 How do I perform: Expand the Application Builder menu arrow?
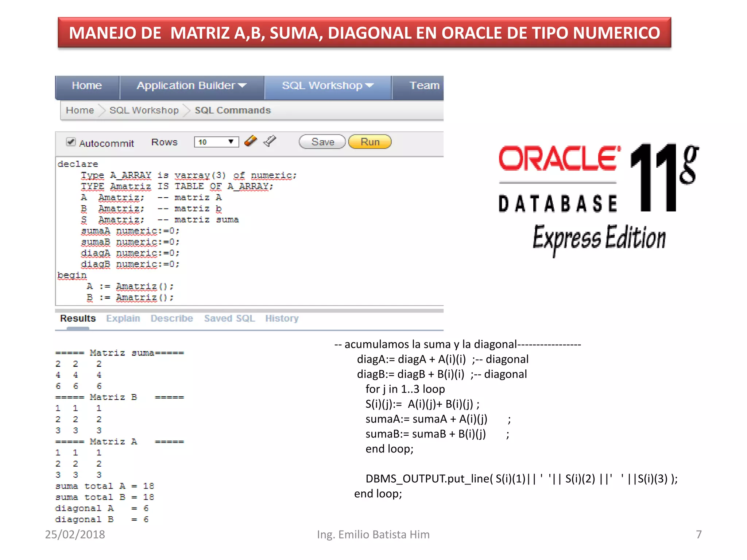[242, 86]
